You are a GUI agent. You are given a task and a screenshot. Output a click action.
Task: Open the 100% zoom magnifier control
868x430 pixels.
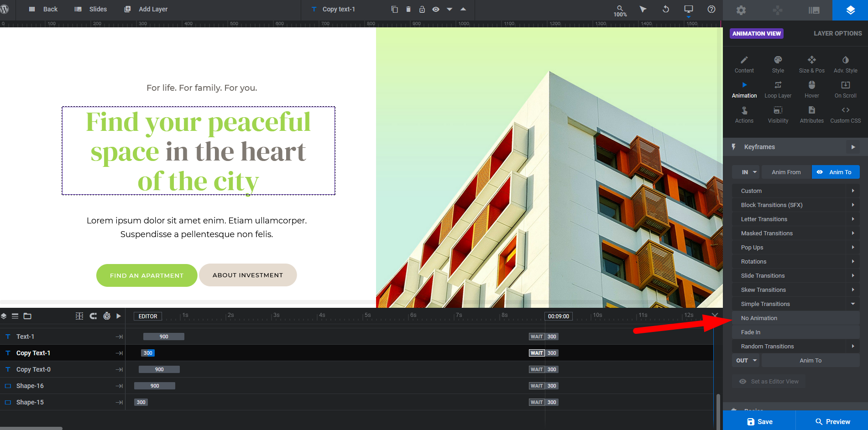[620, 11]
